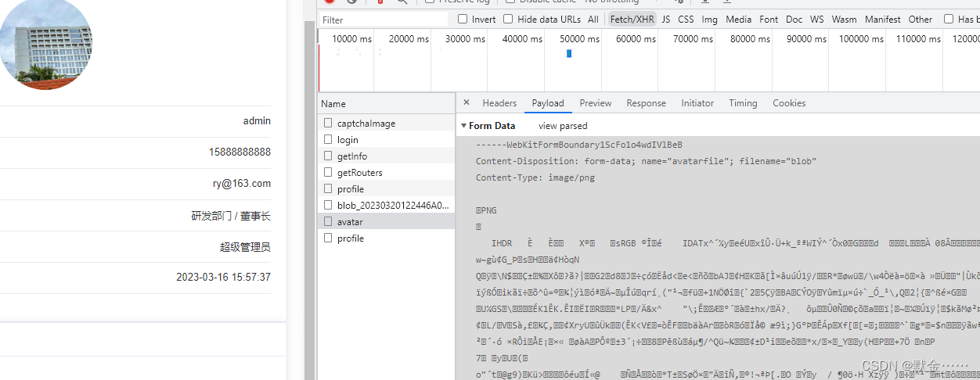Select the getInfo request row
Viewport: 980px width, 380px height.
(x=387, y=156)
